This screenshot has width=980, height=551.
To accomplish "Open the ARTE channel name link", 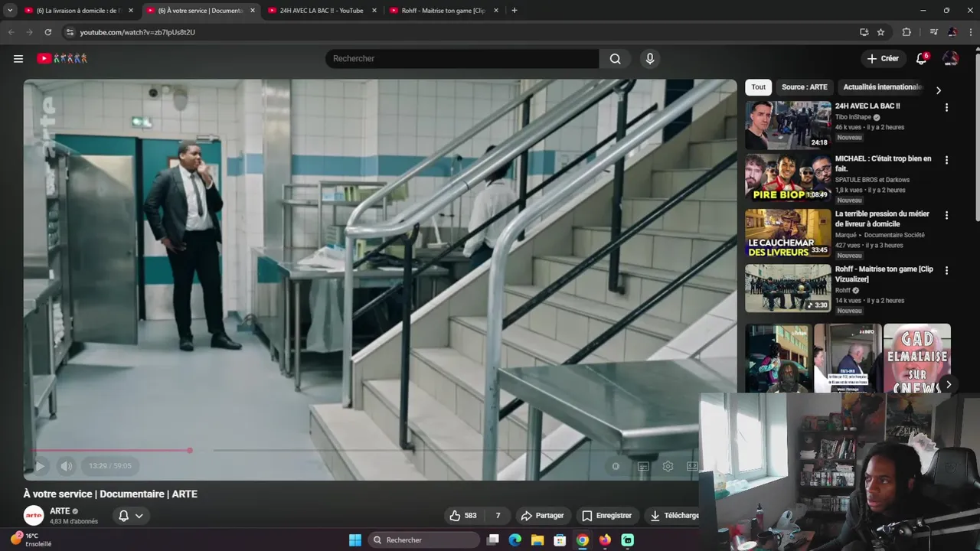I will (x=60, y=511).
